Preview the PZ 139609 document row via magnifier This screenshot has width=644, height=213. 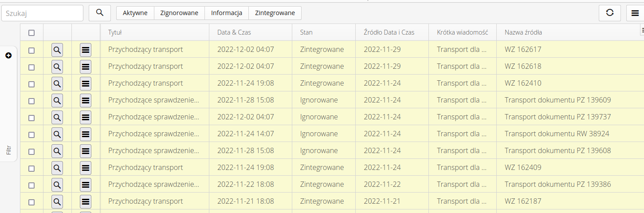pyautogui.click(x=57, y=100)
